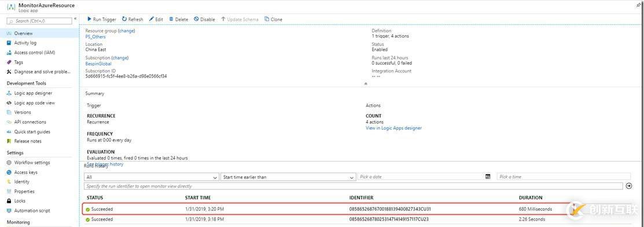The width and height of the screenshot is (644, 227).
Task: Open the Overview menu item
Action: [39, 34]
